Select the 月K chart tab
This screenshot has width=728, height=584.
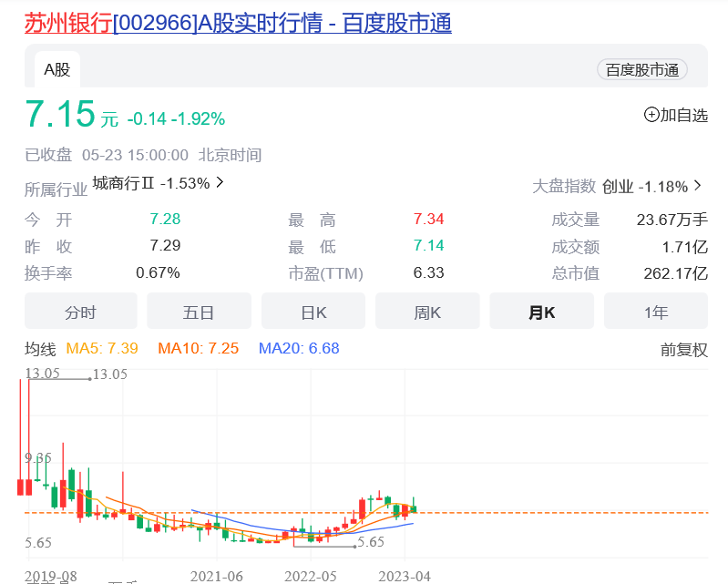coord(541,312)
